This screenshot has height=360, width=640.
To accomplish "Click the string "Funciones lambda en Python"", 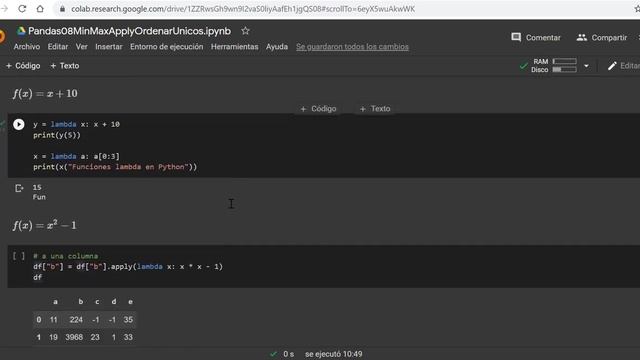I will [130, 167].
